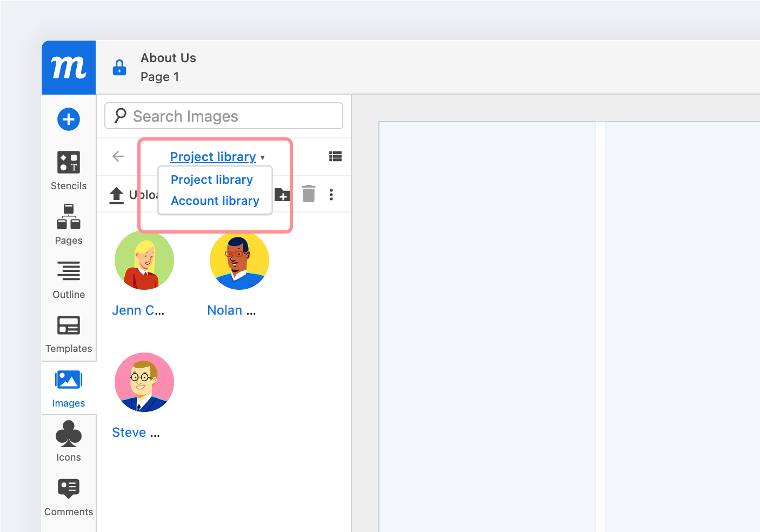Viewport: 760px width, 532px height.
Task: Click the blue lock icon
Action: coord(119,68)
